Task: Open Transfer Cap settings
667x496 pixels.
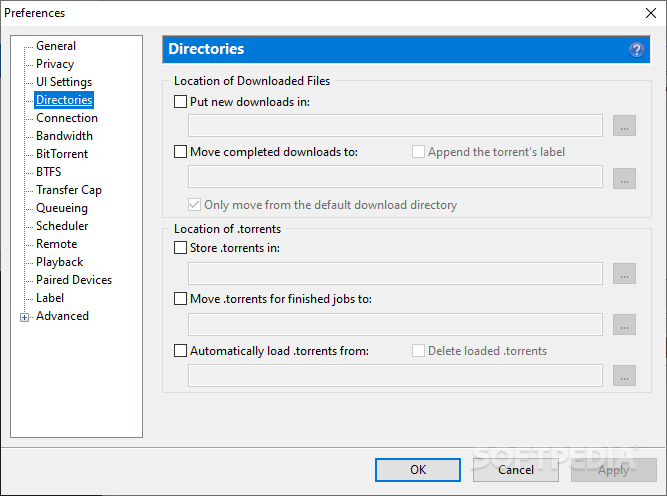Action: pyautogui.click(x=69, y=190)
